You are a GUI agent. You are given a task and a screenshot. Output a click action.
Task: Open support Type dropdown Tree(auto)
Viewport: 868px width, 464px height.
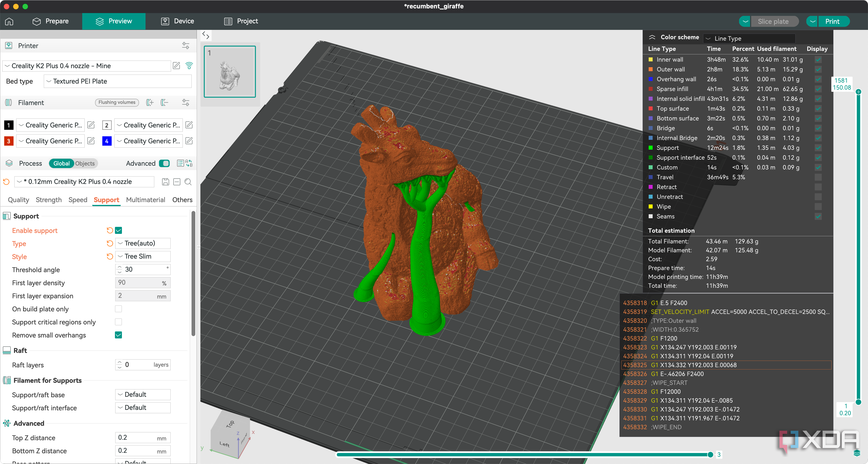(x=143, y=243)
